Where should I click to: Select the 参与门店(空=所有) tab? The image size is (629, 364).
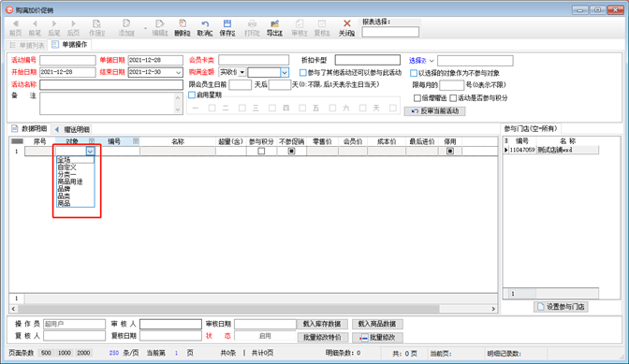531,129
